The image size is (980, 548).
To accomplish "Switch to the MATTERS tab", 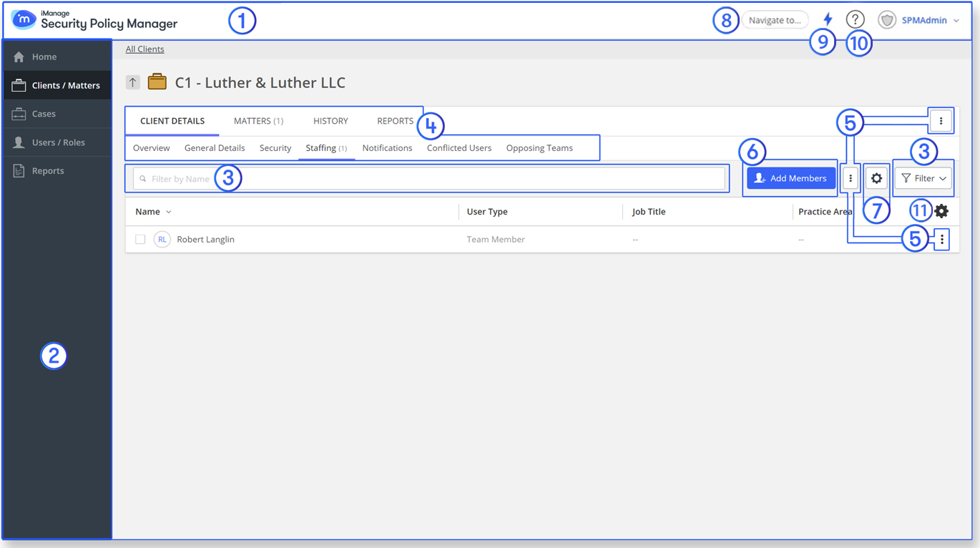I will (258, 121).
